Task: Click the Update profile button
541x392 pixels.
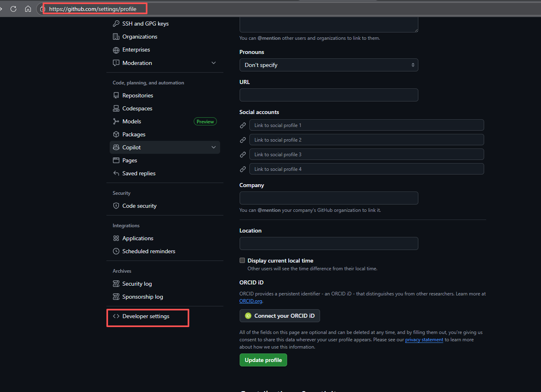Action: pyautogui.click(x=263, y=360)
